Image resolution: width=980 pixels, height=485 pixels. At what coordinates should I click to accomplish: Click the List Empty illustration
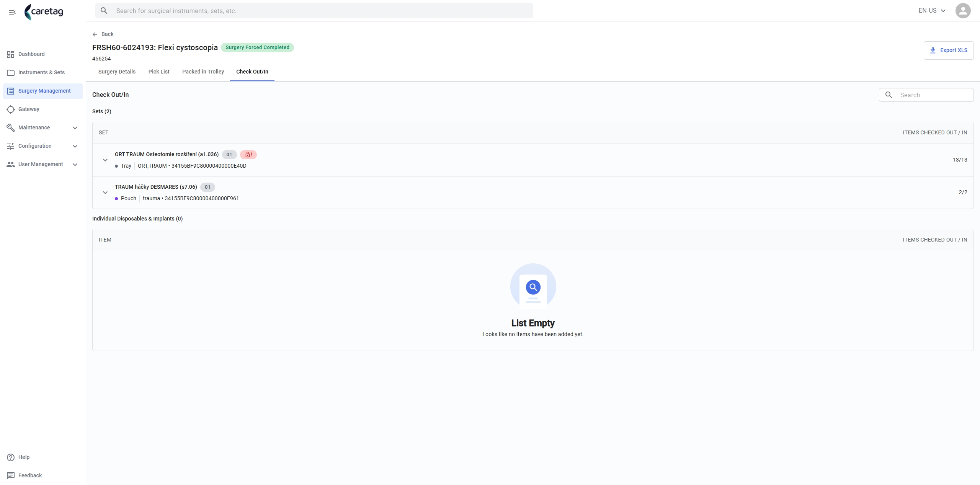(533, 286)
